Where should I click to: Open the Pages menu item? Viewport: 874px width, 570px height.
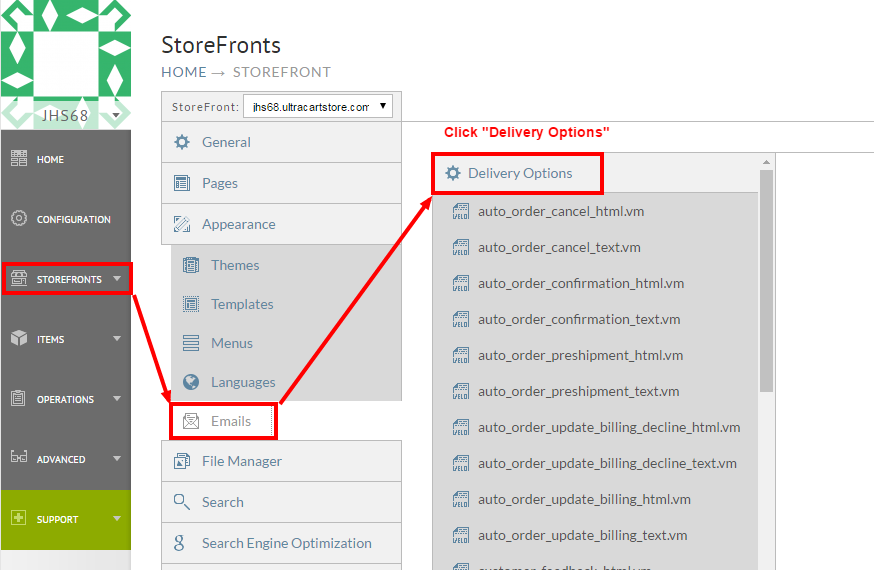[281, 183]
